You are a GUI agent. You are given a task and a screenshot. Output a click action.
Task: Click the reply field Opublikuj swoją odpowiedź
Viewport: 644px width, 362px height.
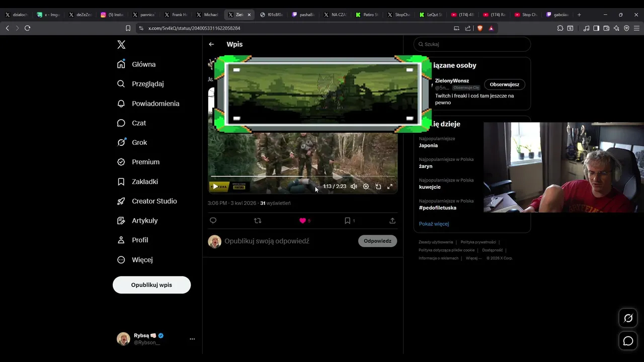pyautogui.click(x=267, y=241)
